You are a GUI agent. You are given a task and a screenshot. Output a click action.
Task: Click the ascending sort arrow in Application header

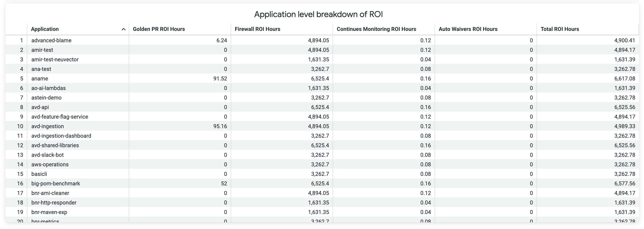pos(124,29)
